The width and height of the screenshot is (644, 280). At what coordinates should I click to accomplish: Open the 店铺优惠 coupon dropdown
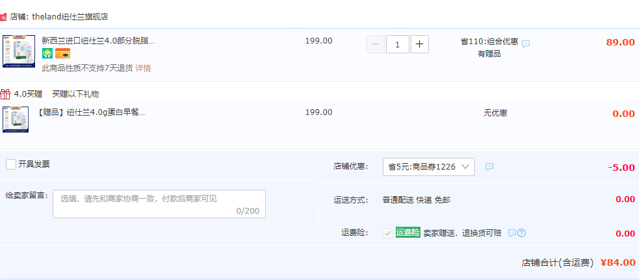pyautogui.click(x=429, y=167)
